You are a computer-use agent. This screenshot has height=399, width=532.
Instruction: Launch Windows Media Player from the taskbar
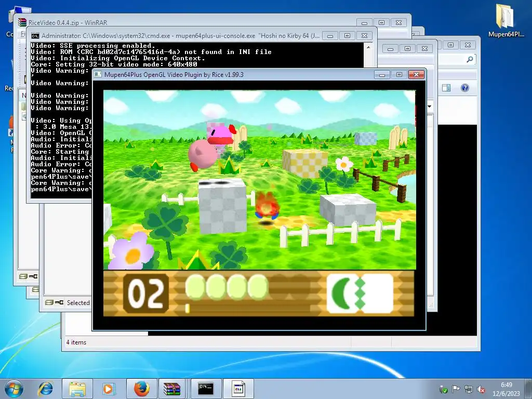109,389
